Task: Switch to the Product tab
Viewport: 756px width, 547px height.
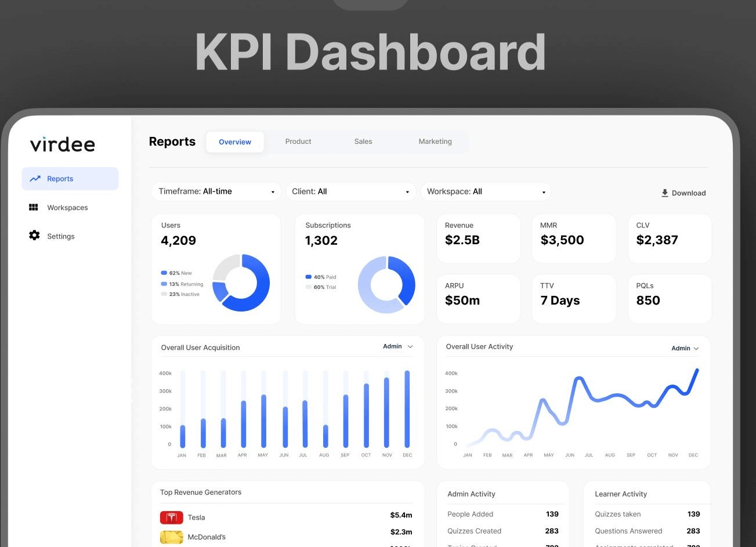Action: [x=298, y=142]
